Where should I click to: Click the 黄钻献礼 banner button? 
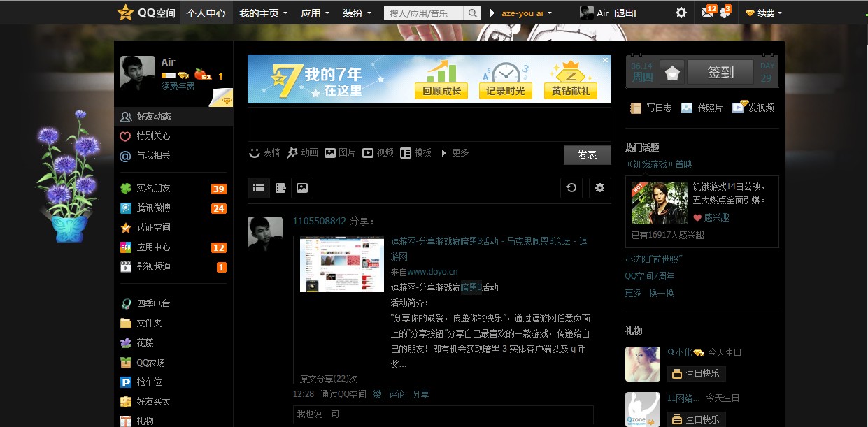[571, 91]
